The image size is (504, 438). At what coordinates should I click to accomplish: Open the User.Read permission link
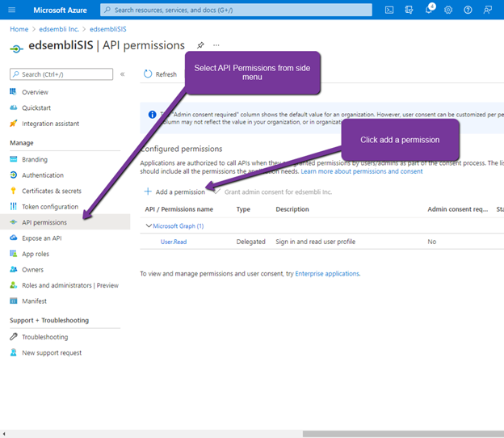pos(174,242)
